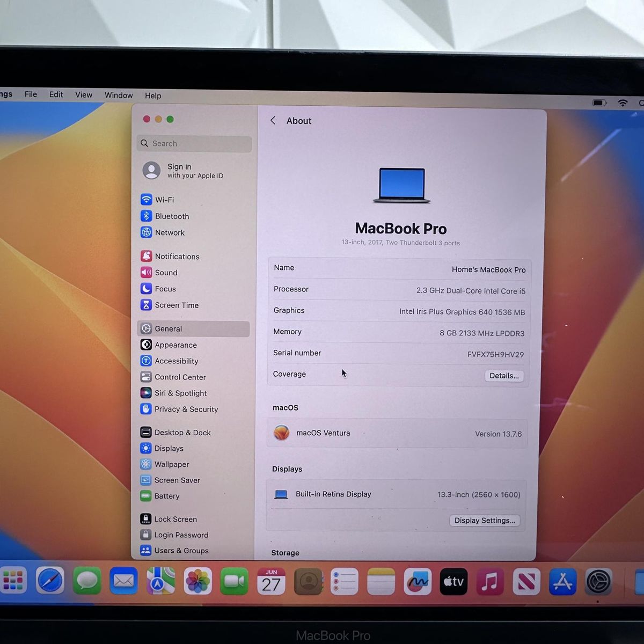Open the Window menu
The height and width of the screenshot is (644, 644).
(119, 95)
